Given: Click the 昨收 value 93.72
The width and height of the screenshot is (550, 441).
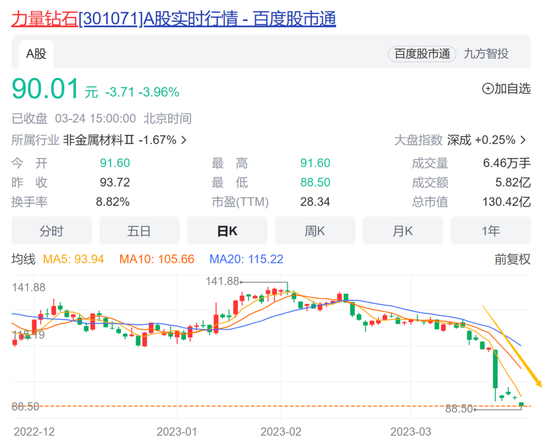Looking at the screenshot, I should [115, 182].
